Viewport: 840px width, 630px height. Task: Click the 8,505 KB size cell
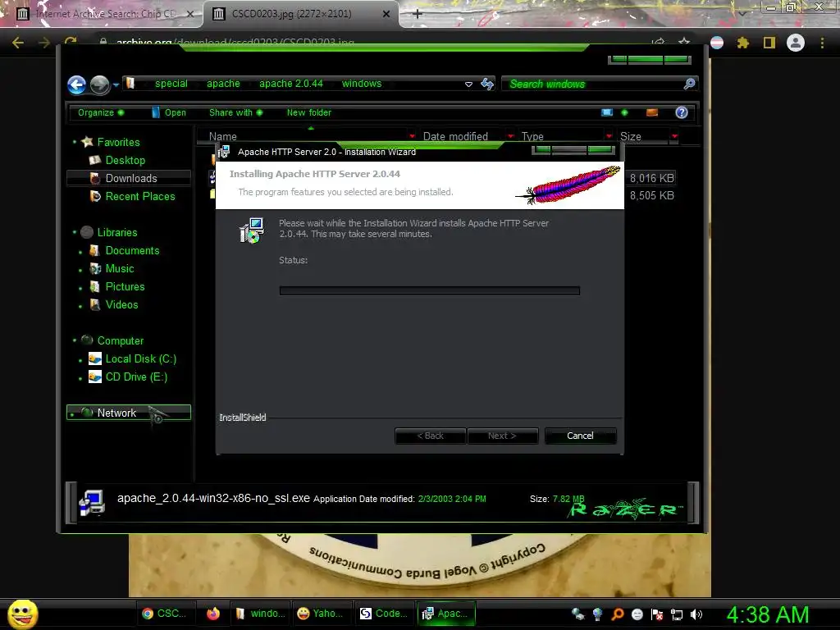pyautogui.click(x=651, y=195)
